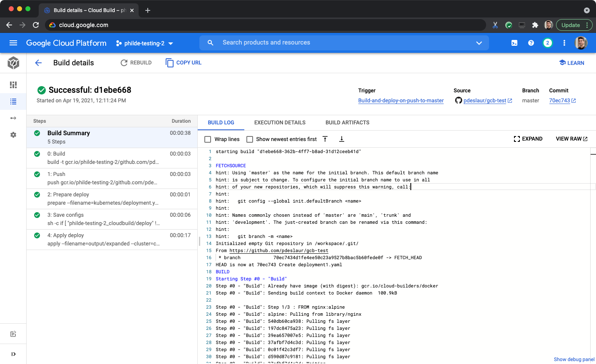The width and height of the screenshot is (596, 364).
Task: Open release notes icon at sidebar bottom
Action: [x=13, y=334]
